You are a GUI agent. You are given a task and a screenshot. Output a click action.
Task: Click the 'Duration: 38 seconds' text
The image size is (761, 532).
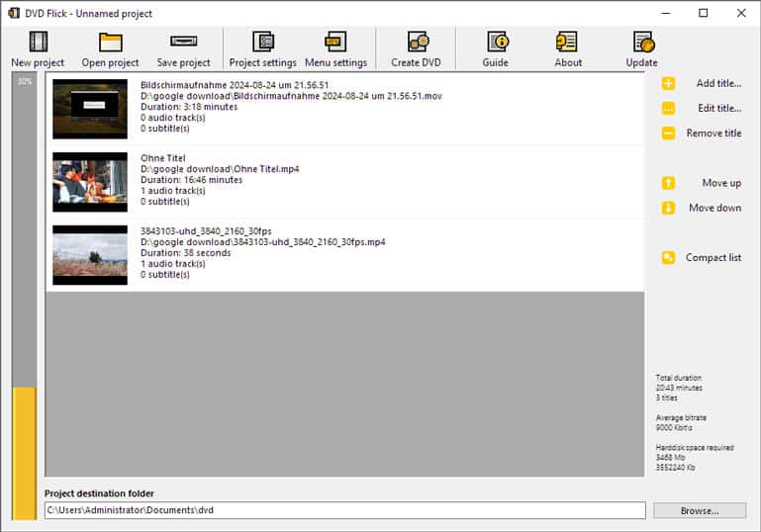coord(185,253)
